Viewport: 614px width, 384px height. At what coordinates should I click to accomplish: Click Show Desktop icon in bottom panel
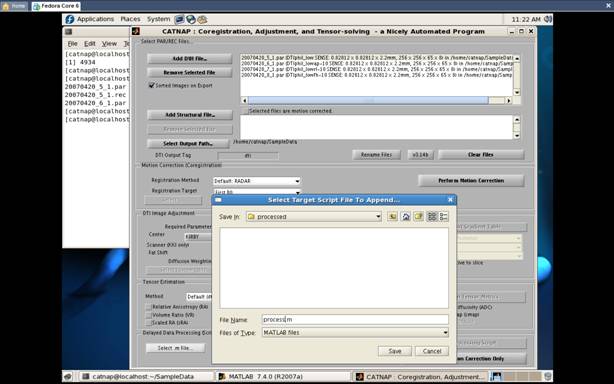[68, 377]
